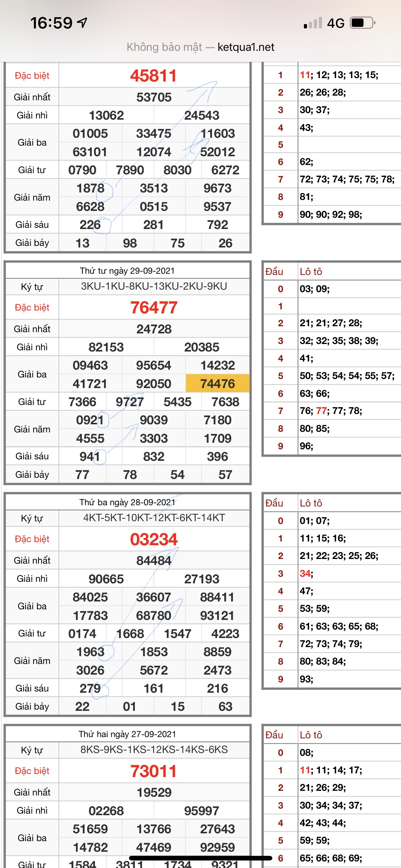Tap third prize number 01005

point(90,134)
